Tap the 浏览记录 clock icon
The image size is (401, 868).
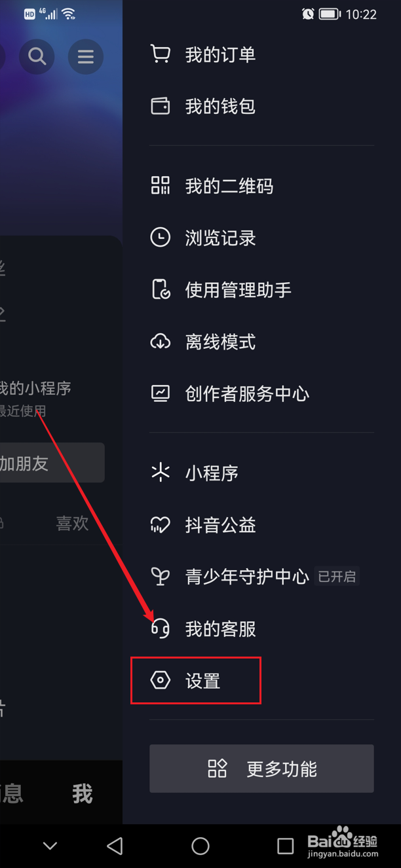click(161, 238)
